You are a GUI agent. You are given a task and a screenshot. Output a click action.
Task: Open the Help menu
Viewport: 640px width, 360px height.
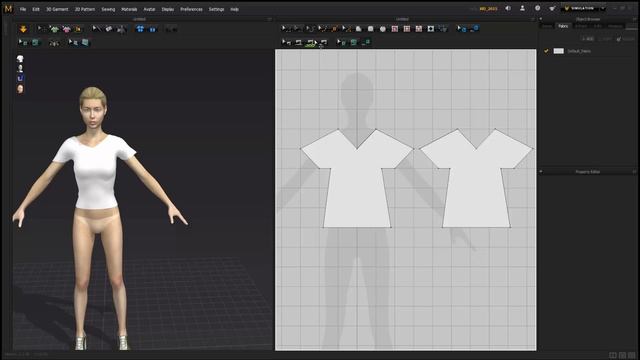(x=234, y=9)
